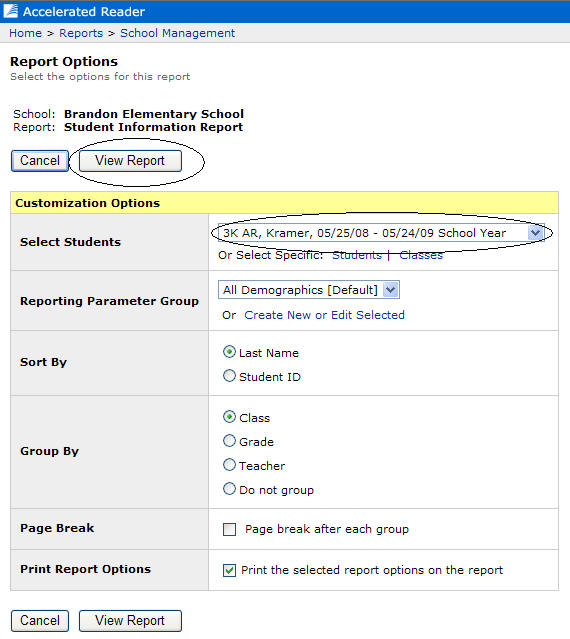Open School Management breadcrumb link

178,33
